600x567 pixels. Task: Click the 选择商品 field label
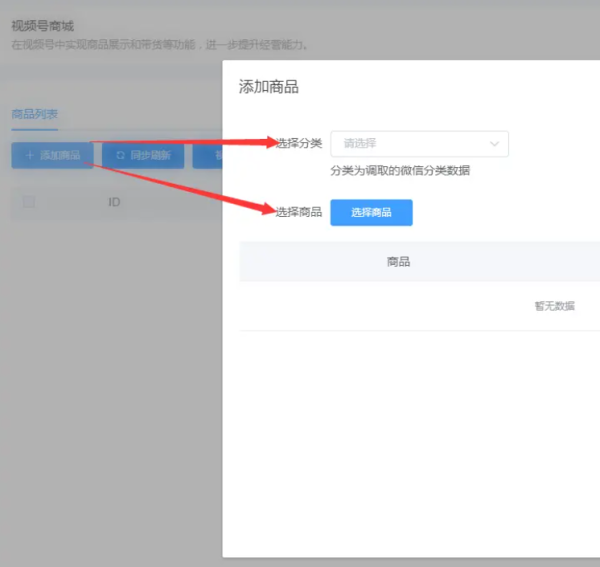click(x=299, y=212)
